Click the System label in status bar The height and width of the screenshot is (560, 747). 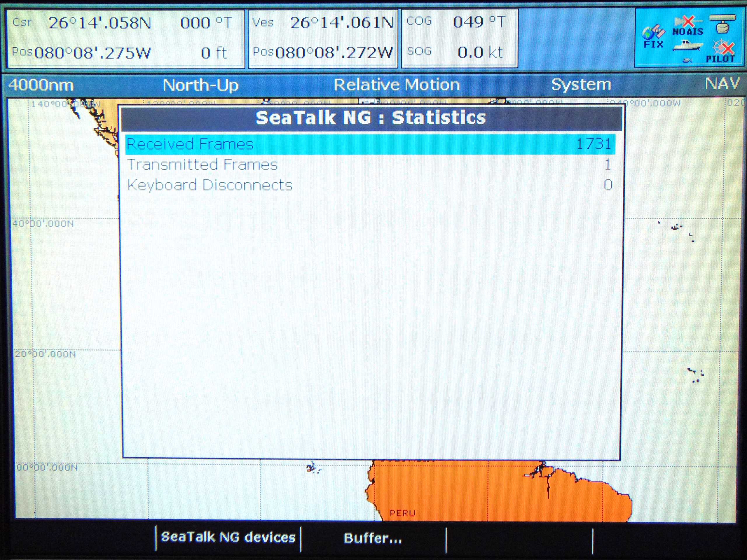click(x=581, y=84)
